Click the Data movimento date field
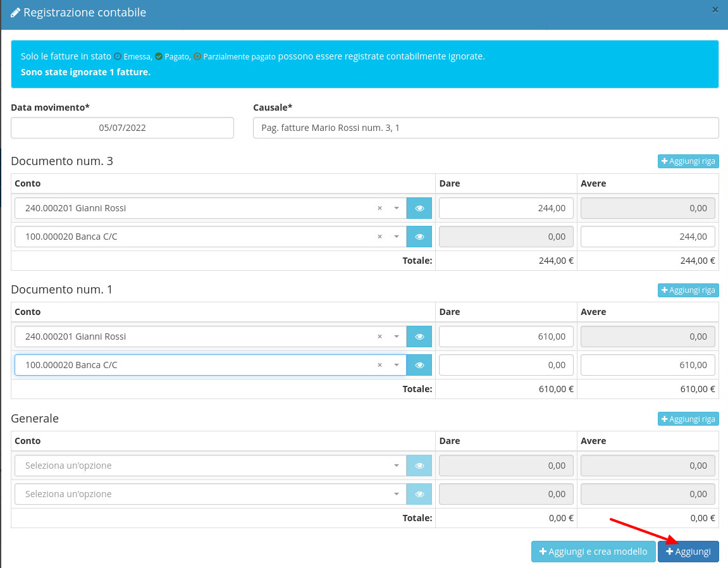This screenshot has width=728, height=568. click(122, 128)
